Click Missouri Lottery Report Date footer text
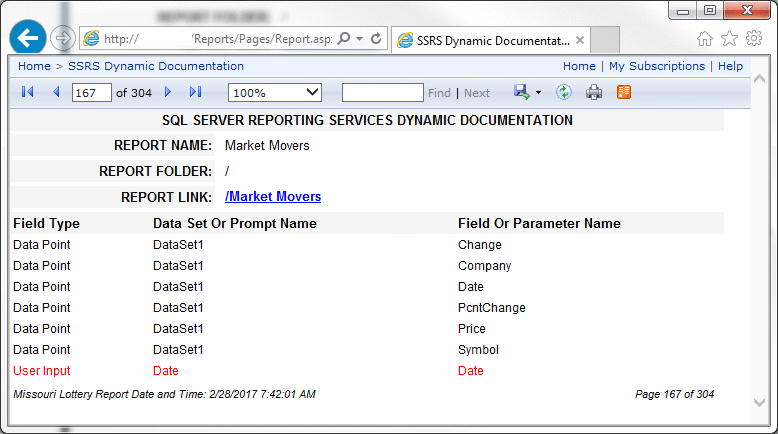778x434 pixels. point(164,394)
